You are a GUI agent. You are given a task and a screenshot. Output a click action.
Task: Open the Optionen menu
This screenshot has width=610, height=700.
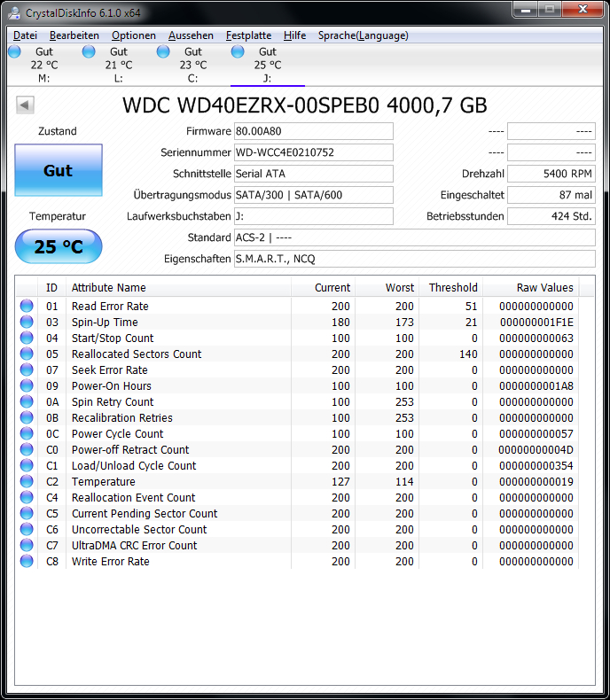tap(134, 35)
